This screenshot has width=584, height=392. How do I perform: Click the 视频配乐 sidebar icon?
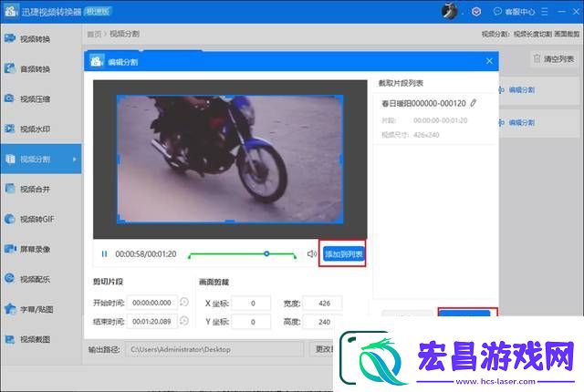(10, 279)
